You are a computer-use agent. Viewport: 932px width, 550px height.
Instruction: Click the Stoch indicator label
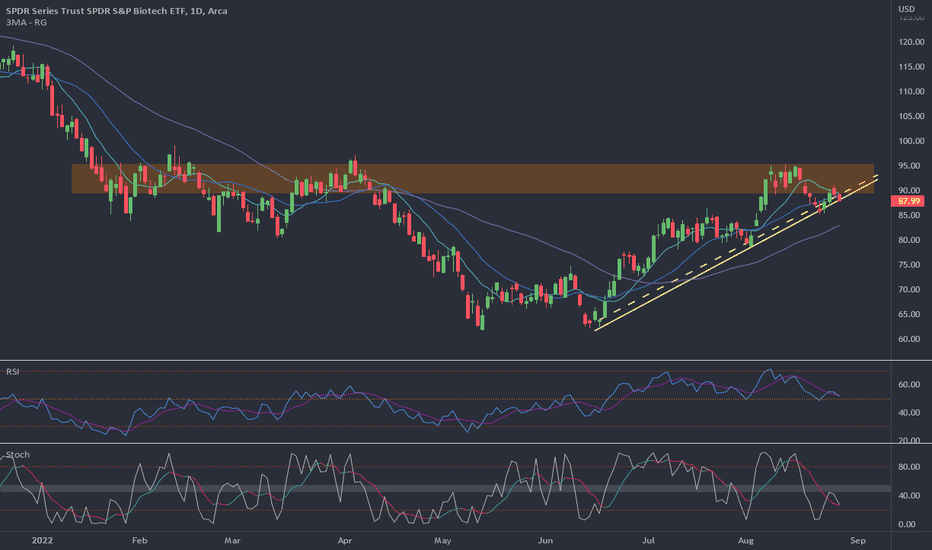coord(17,455)
